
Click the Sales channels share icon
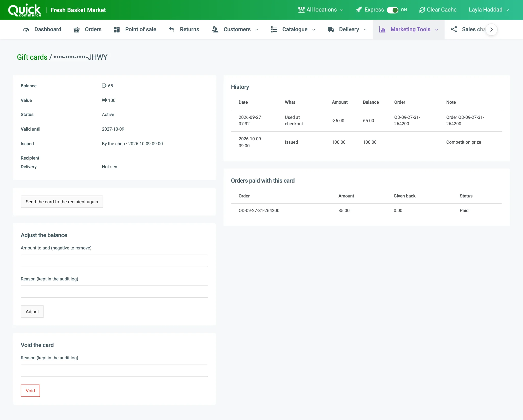tap(454, 29)
